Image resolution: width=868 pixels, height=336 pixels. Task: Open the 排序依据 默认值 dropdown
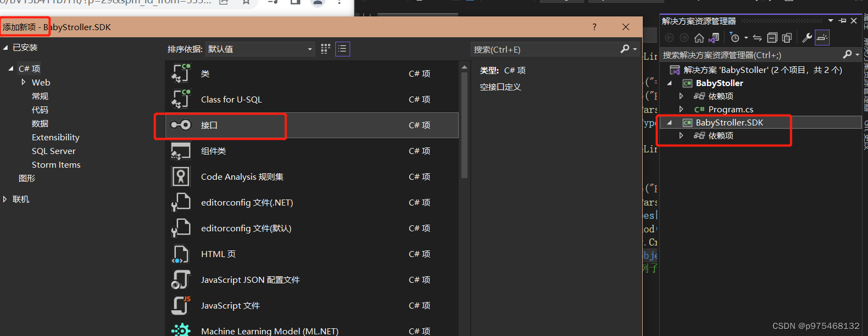(x=260, y=49)
